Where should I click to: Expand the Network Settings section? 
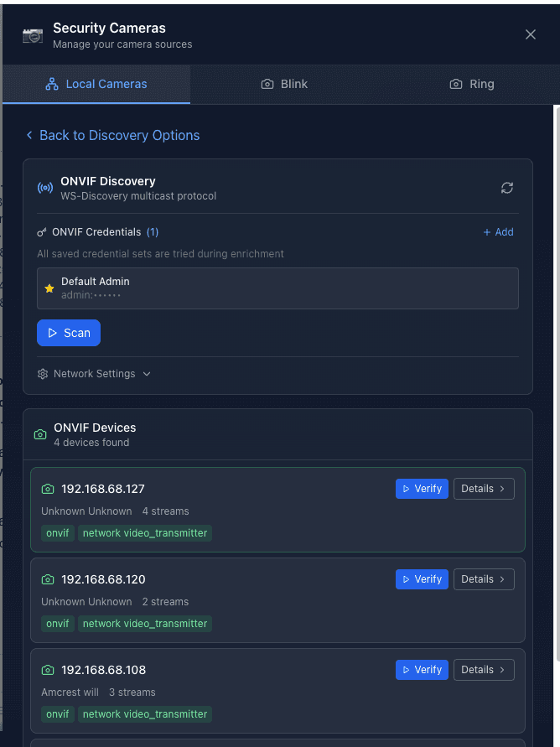(x=94, y=374)
